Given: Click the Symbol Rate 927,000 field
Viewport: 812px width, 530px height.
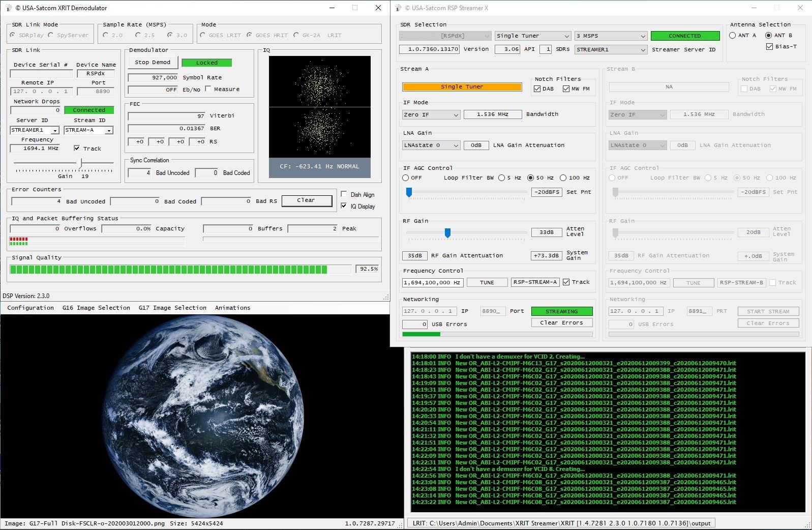Looking at the screenshot, I should pyautogui.click(x=153, y=77).
